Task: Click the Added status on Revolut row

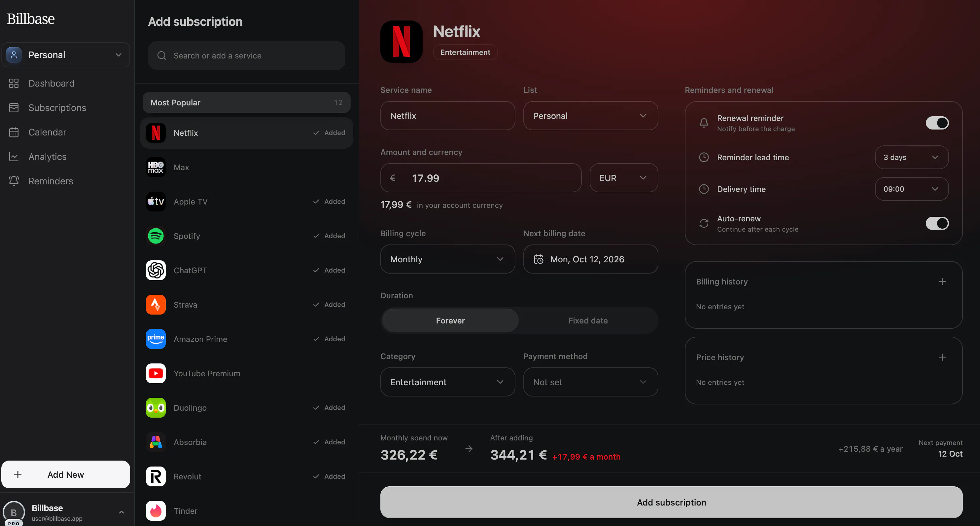Action: pos(329,476)
